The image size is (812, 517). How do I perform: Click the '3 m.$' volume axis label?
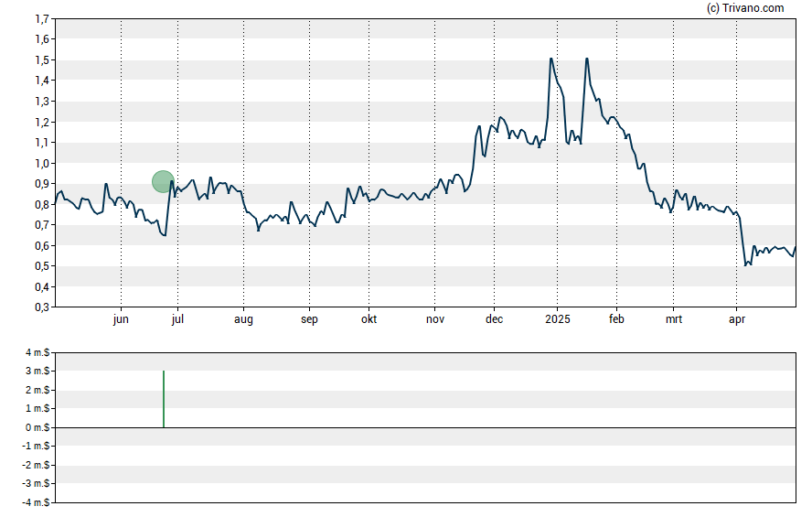[x=37, y=371]
